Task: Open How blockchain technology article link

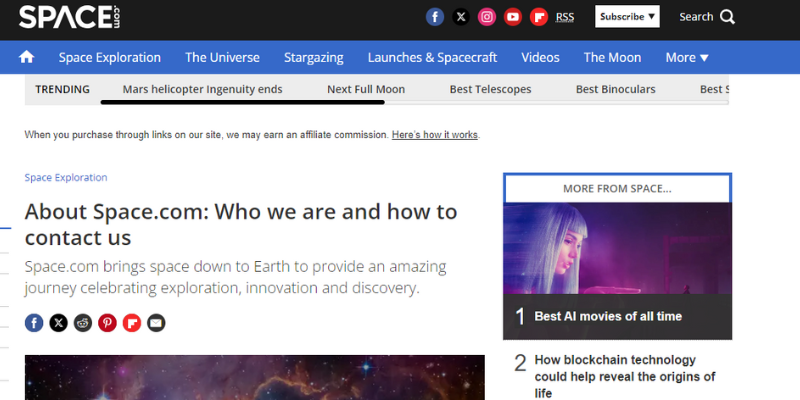Action: (x=625, y=377)
